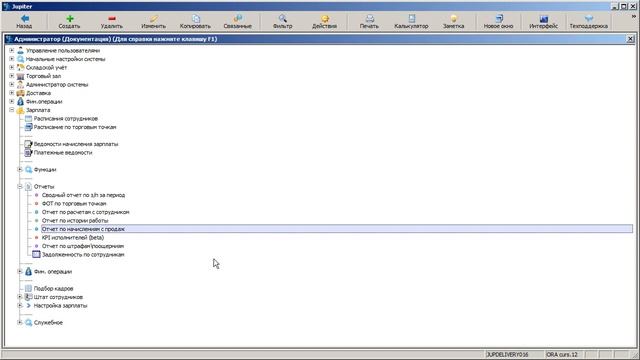Image resolution: width=640 pixels, height=360 pixels.
Task: Open KPI исполнителей (beta) report
Action: pos(73,238)
